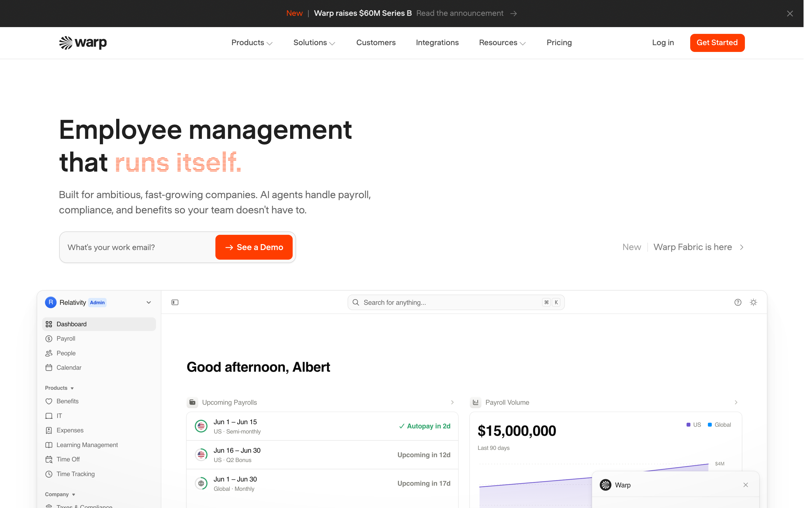The image size is (812, 508).
Task: Open the Warp Fabric is here link
Action: coord(692,247)
